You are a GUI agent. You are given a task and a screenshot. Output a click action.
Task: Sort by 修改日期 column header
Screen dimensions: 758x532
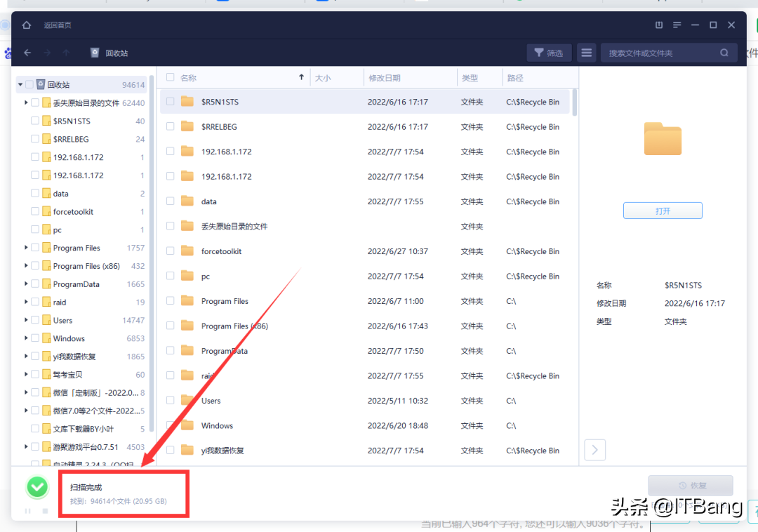coord(385,78)
